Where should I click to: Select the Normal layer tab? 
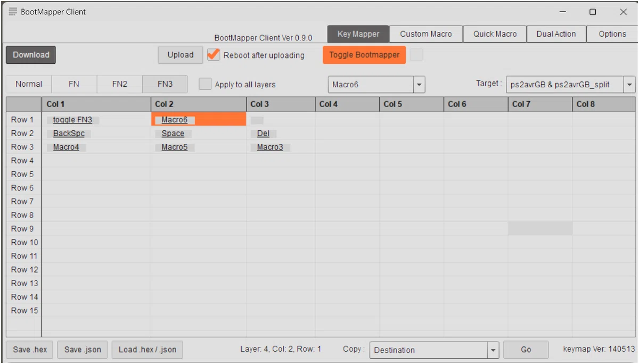(x=29, y=84)
